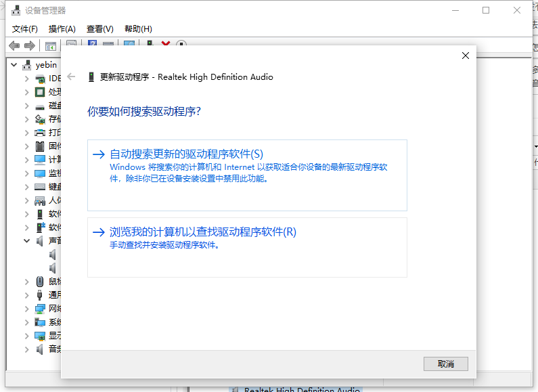
Task: Click the 取消 button
Action: (445, 364)
